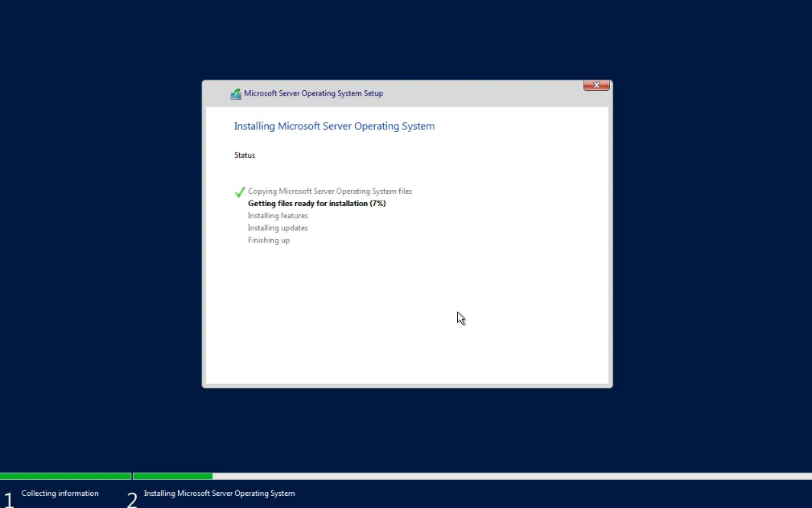The height and width of the screenshot is (508, 812).
Task: Click the completed left progress bar
Action: coord(65,476)
